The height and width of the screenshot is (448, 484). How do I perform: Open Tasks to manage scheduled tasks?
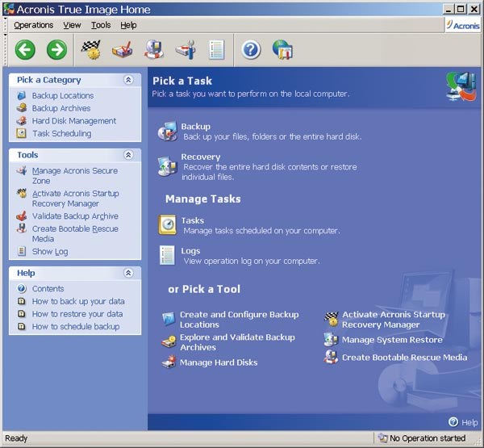tap(193, 220)
